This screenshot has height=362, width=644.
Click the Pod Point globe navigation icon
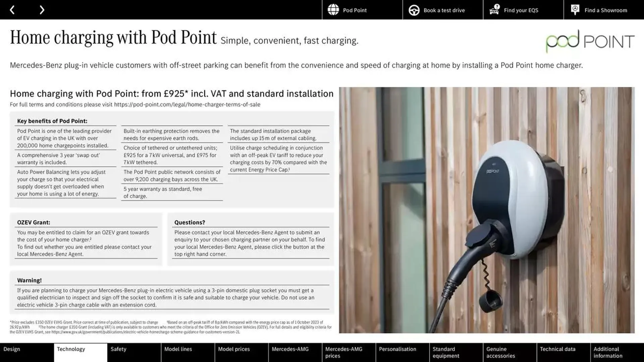coord(333,10)
